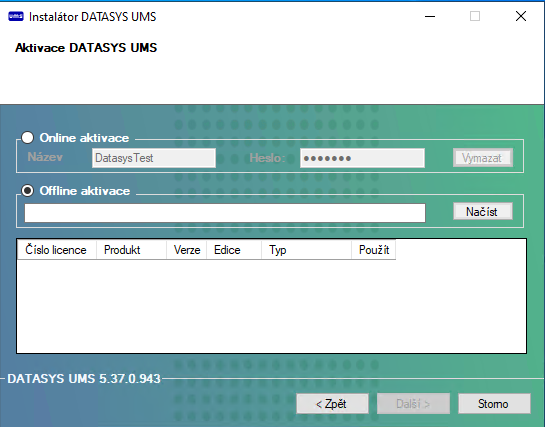Click the Typ column header
The image size is (545, 427).
tap(306, 250)
